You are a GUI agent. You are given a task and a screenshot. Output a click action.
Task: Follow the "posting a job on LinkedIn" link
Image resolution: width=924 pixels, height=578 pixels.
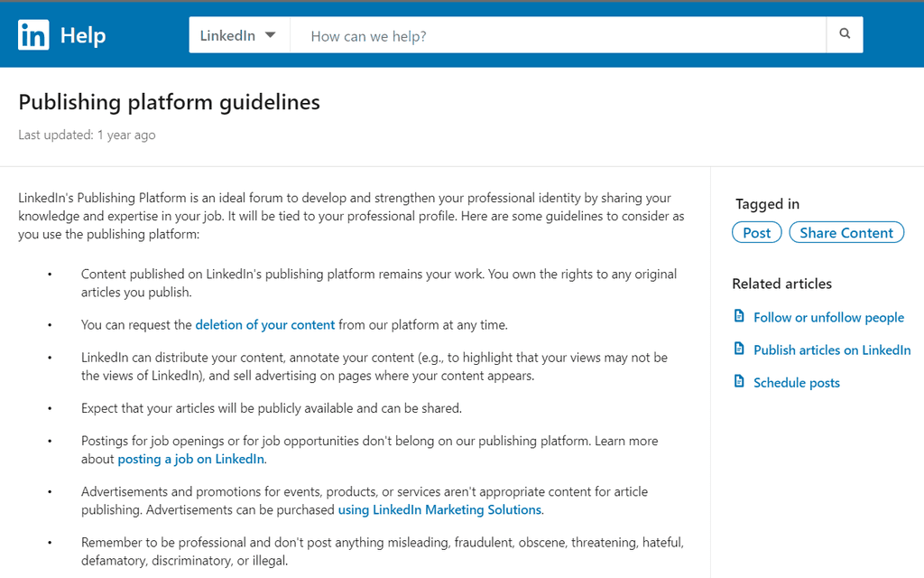pyautogui.click(x=190, y=459)
